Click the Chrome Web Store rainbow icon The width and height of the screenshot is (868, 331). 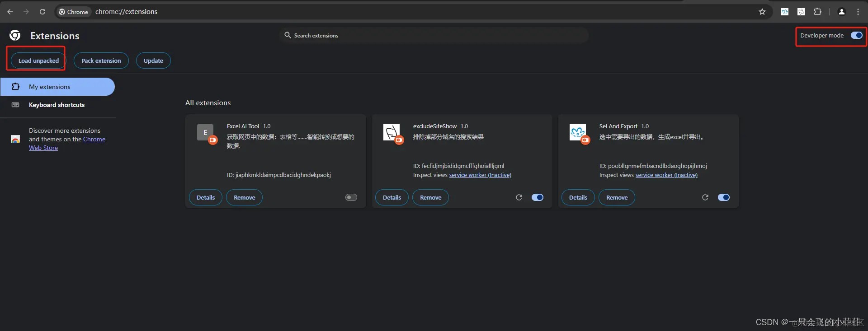point(15,139)
